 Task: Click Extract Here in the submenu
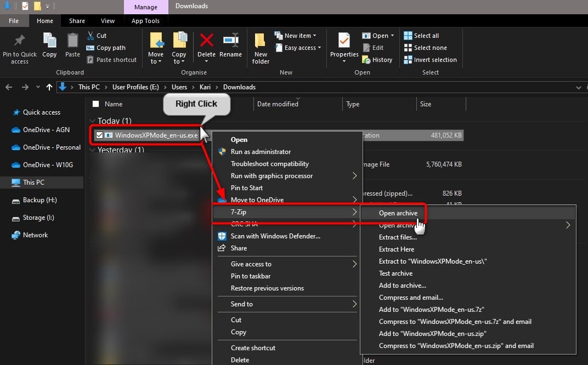[x=397, y=249]
